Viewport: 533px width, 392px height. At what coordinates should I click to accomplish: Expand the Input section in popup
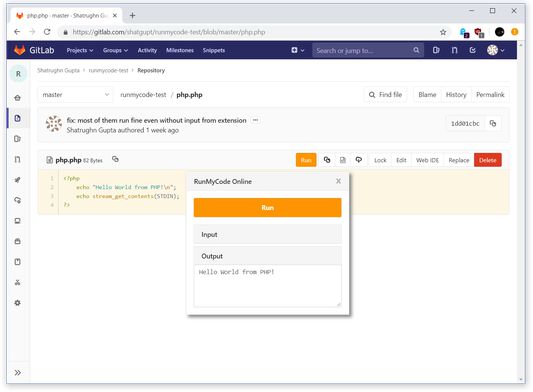[268, 235]
